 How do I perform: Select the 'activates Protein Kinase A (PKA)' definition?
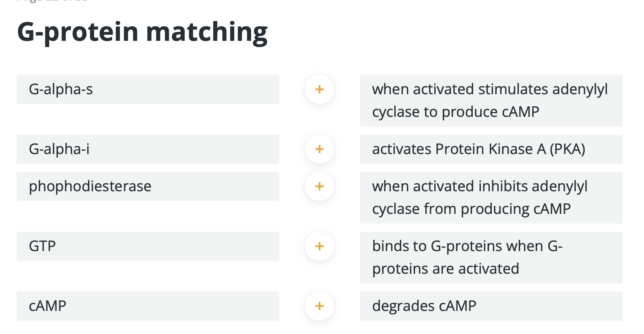tap(491, 149)
